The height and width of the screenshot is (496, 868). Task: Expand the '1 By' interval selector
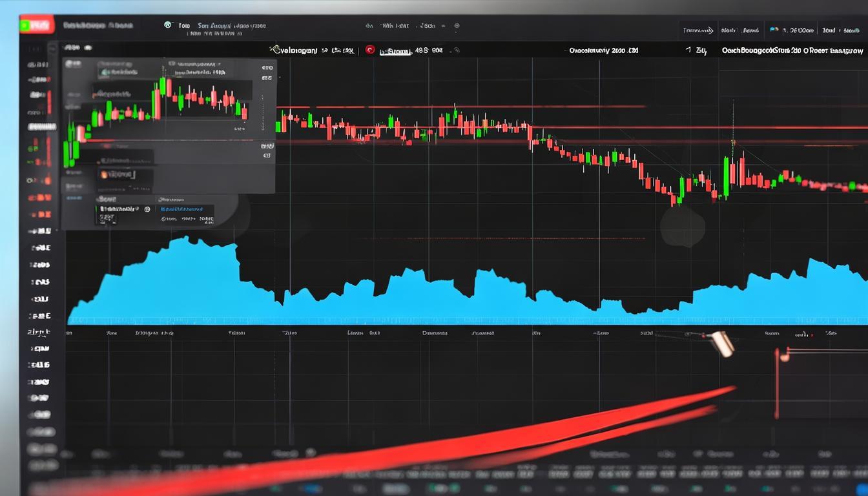[x=697, y=50]
